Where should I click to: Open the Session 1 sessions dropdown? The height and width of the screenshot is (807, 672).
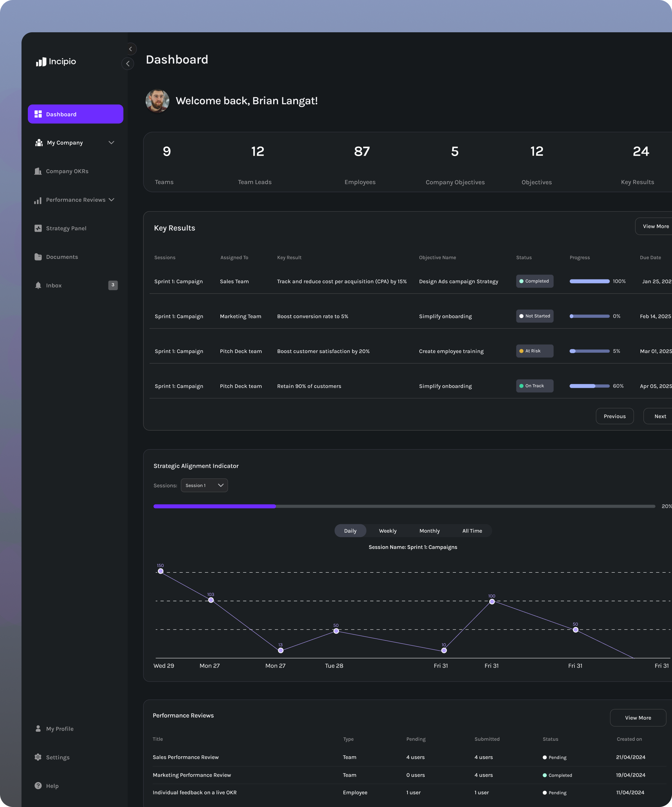204,485
